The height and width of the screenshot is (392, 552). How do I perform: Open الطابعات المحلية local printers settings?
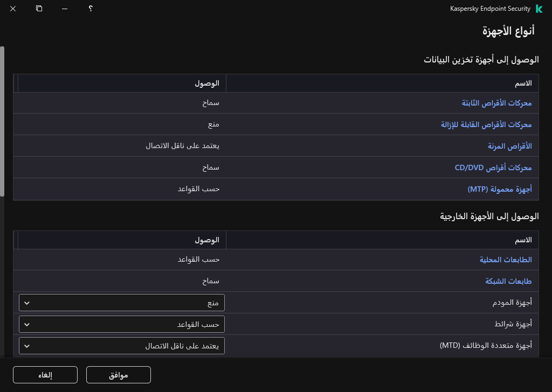(505, 259)
